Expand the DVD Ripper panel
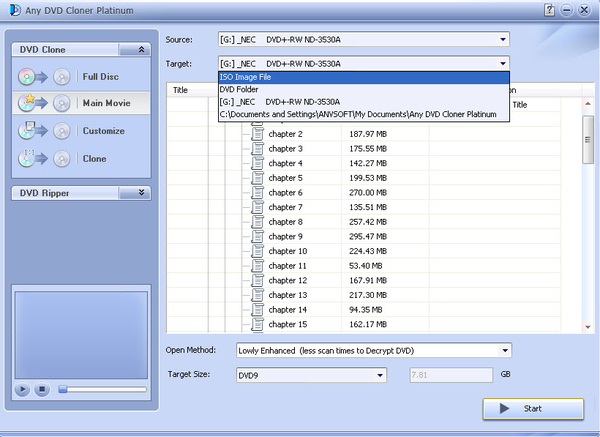This screenshot has height=437, width=600. coord(141,193)
